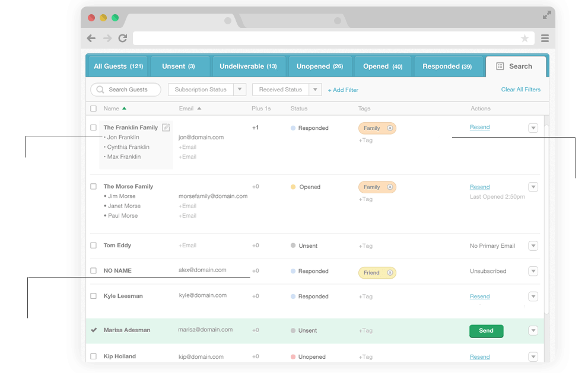Switch to the All Guests (121) tab
This screenshot has height=373, width=588.
118,66
